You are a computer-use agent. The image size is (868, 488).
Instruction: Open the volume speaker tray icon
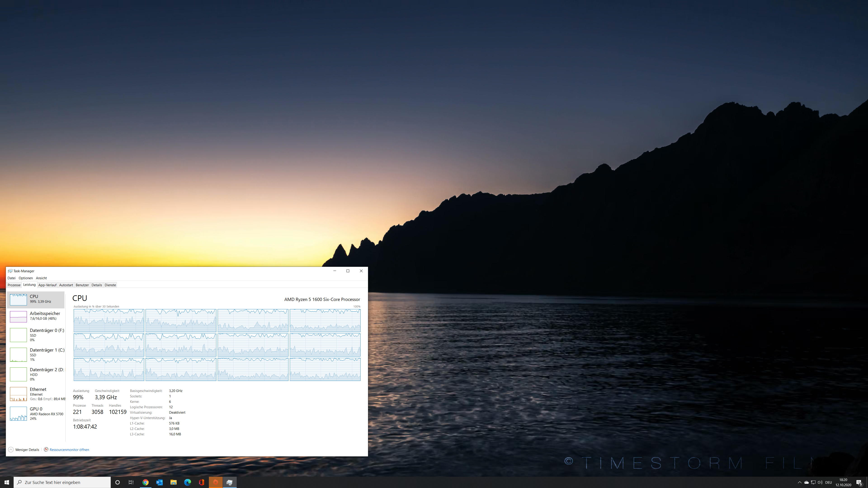click(x=820, y=482)
